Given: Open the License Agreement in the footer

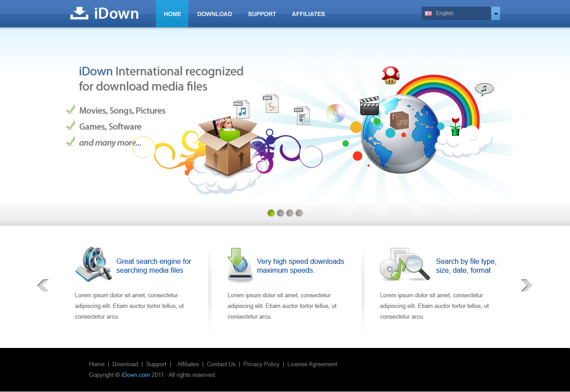Looking at the screenshot, I should tap(312, 364).
